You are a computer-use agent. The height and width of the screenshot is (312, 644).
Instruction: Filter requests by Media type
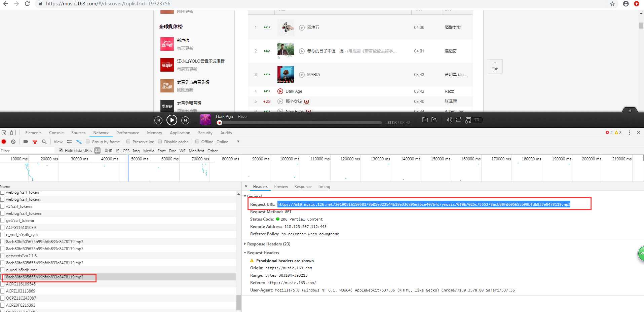tap(149, 151)
